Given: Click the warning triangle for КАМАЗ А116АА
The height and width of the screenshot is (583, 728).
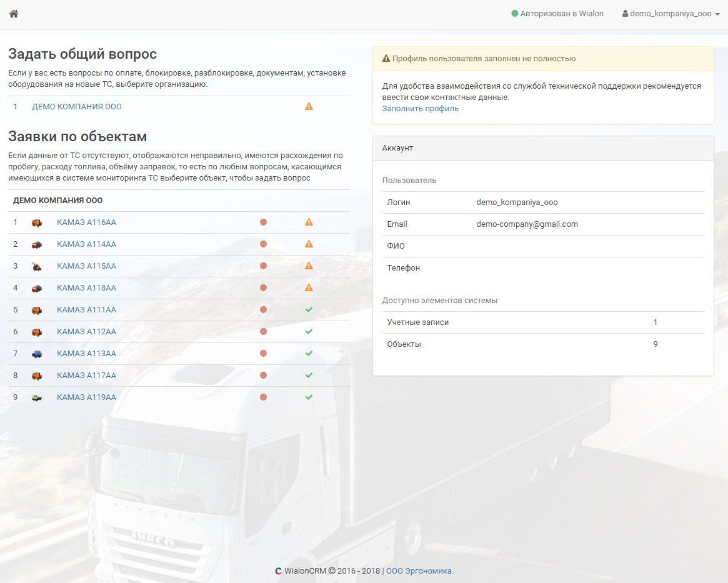Looking at the screenshot, I should click(309, 222).
